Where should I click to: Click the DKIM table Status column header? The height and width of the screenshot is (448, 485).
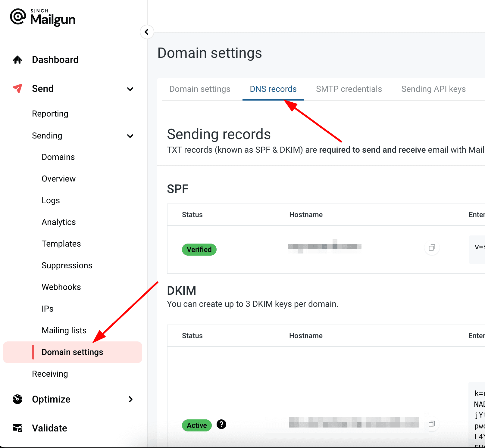click(x=192, y=336)
